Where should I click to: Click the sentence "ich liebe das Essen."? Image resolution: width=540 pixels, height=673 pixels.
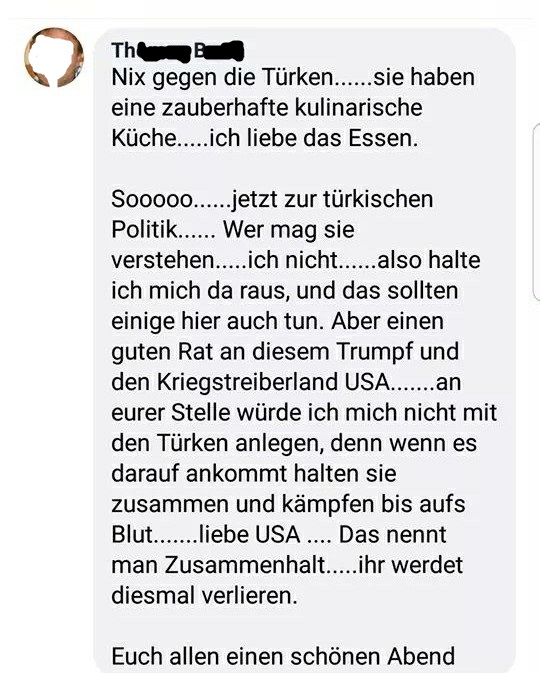click(314, 138)
